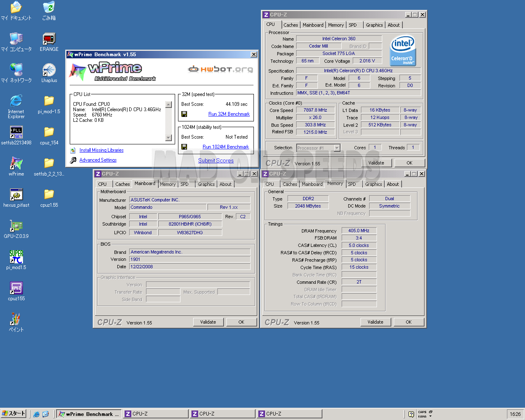Click the Core Speed 7897.8 MHz field
Screen dimensions: 525x420
pos(315,110)
